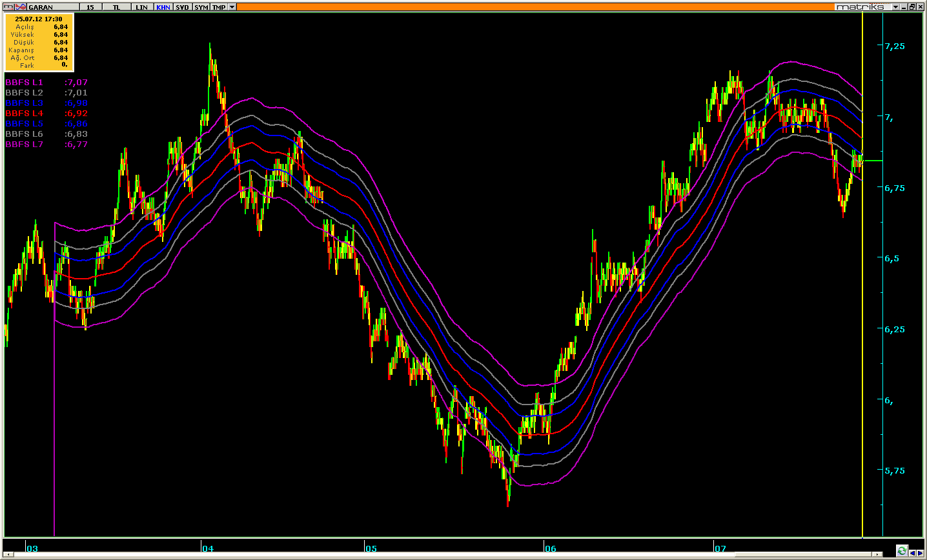The height and width of the screenshot is (560, 927).
Task: Toggle the LIN scale button
Action: 142,7
